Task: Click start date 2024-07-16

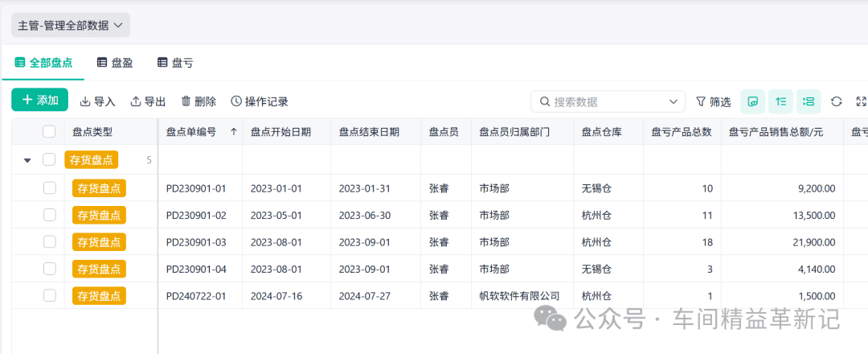Action: pyautogui.click(x=276, y=296)
